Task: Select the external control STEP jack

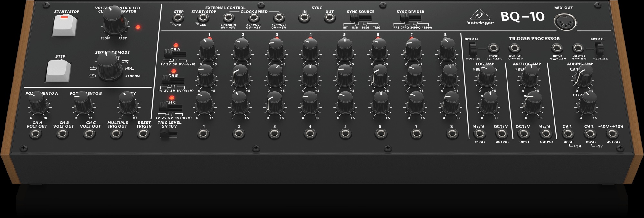Action: (178, 18)
